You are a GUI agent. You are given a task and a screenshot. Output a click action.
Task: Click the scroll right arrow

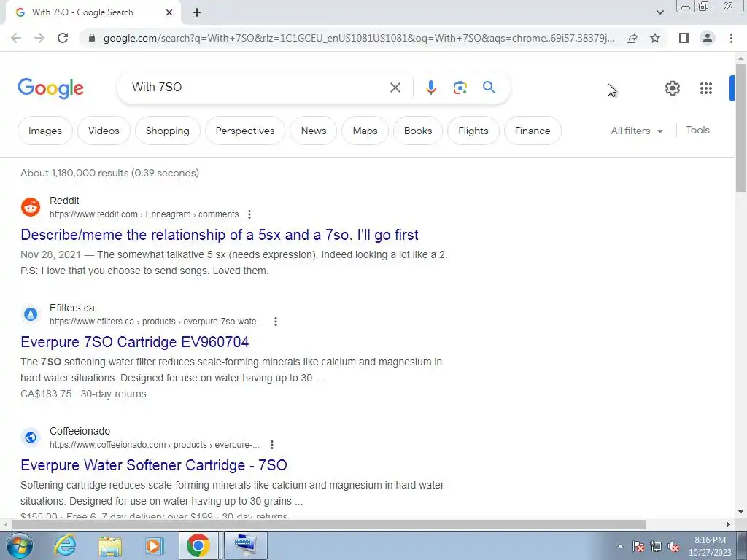(729, 525)
